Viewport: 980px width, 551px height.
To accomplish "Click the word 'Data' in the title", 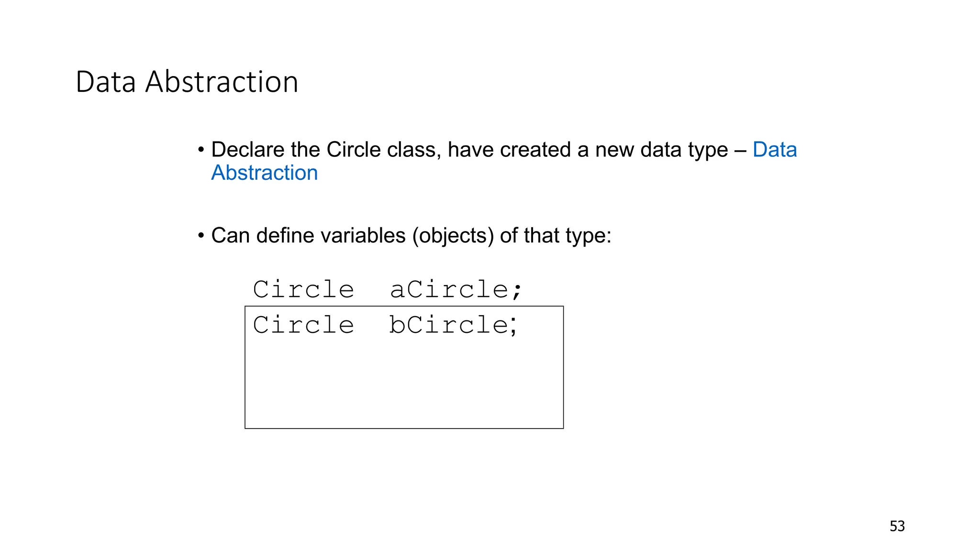I will 106,82.
